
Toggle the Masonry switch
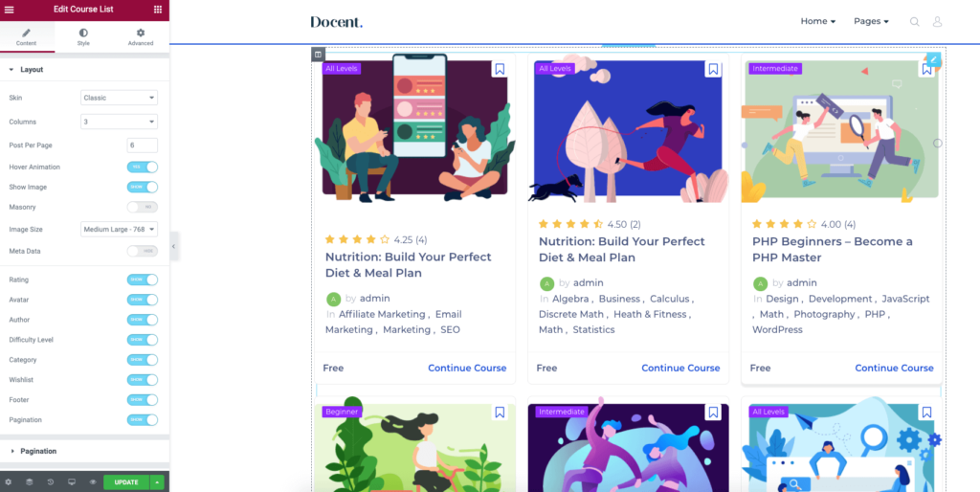(143, 207)
